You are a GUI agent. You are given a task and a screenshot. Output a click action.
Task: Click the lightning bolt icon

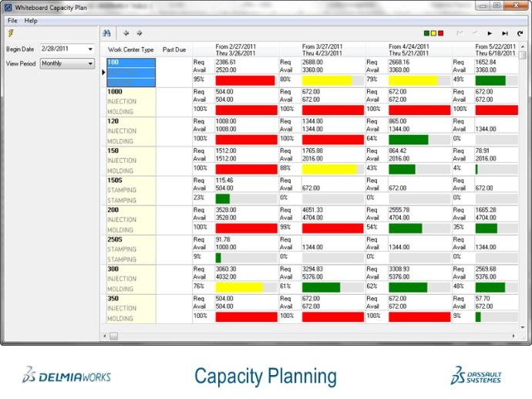pyautogui.click(x=9, y=33)
